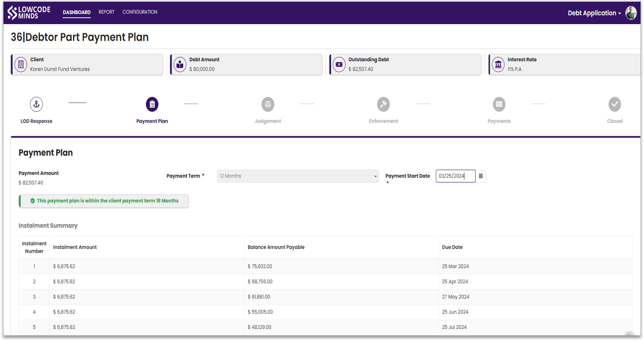This screenshot has width=644, height=341.
Task: Click the $ 80,000.00 debt amount value
Action: pos(202,69)
